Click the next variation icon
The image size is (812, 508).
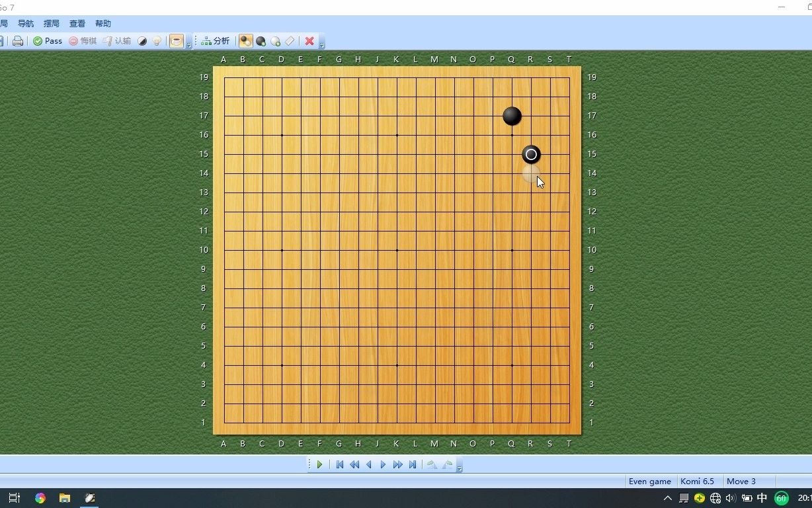[x=448, y=465]
